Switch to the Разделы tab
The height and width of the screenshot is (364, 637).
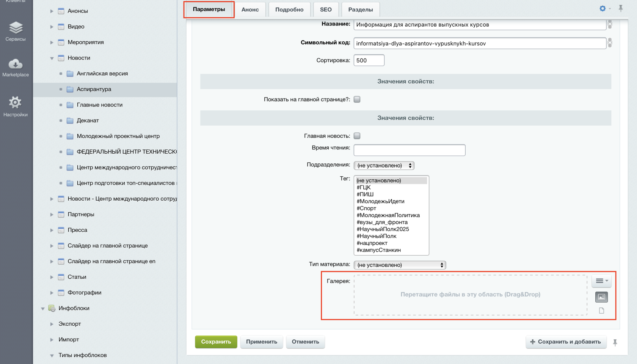[x=361, y=9]
